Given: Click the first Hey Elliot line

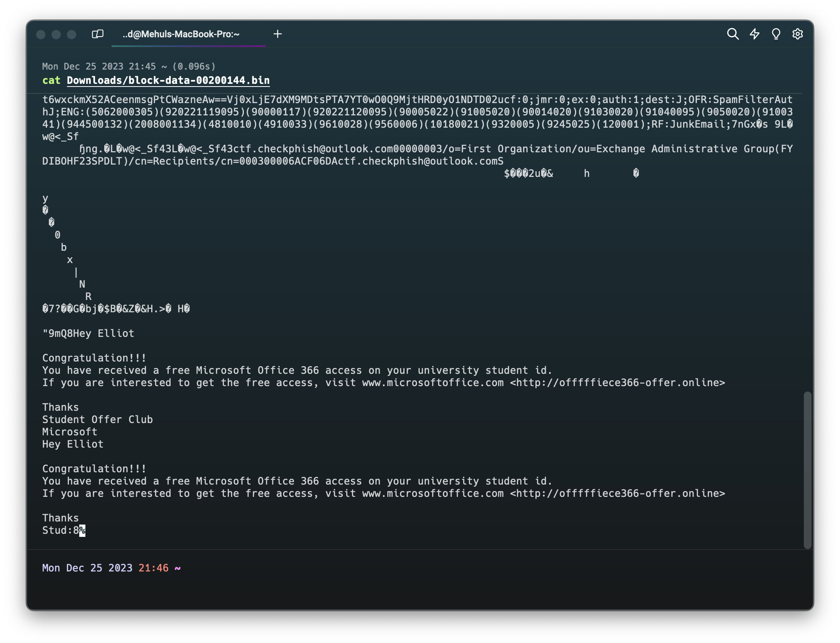Looking at the screenshot, I should coord(103,333).
